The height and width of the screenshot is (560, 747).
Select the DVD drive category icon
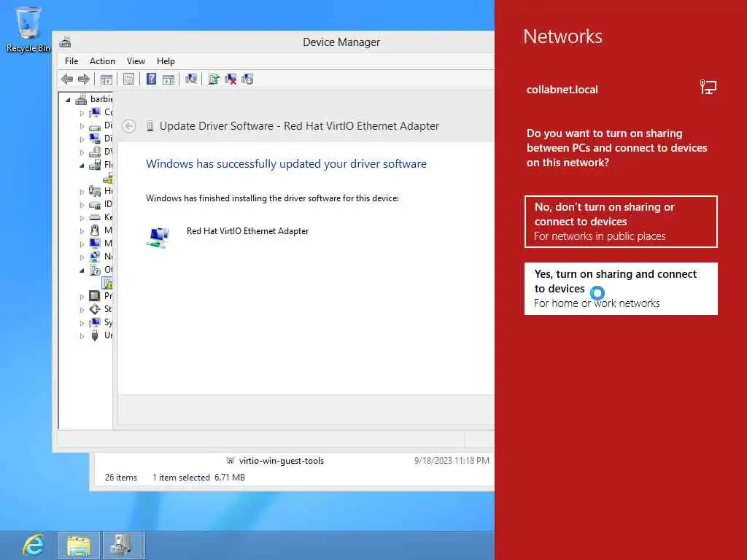coord(95,152)
